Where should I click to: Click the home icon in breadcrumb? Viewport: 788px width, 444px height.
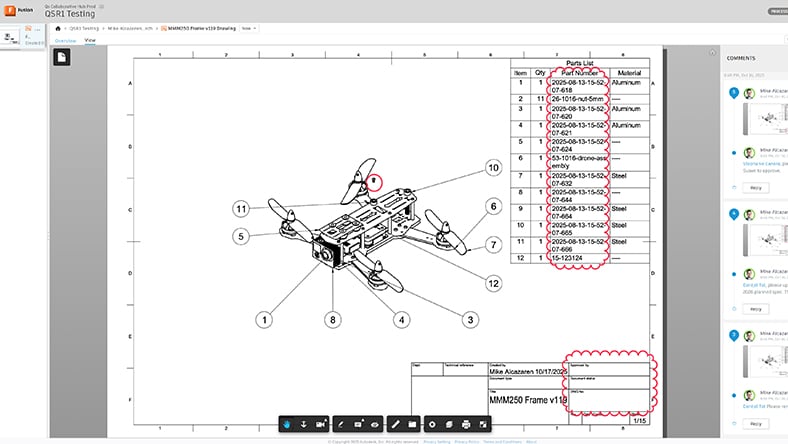(x=58, y=29)
